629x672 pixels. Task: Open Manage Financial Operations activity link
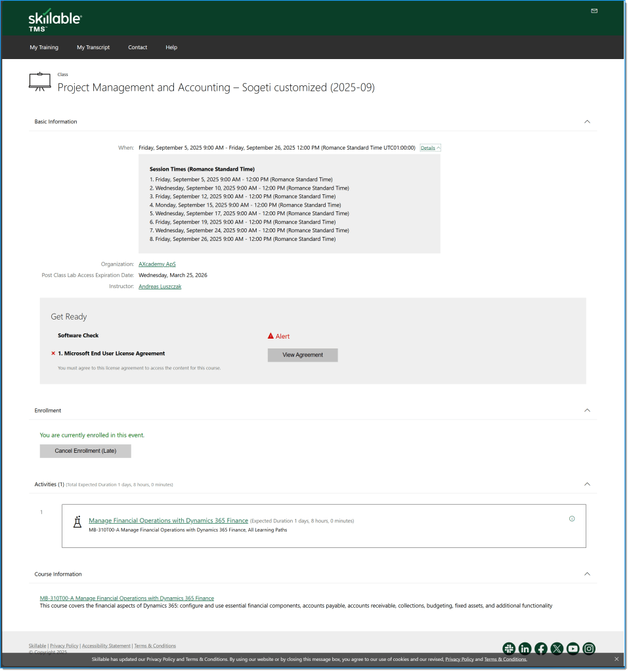[169, 520]
